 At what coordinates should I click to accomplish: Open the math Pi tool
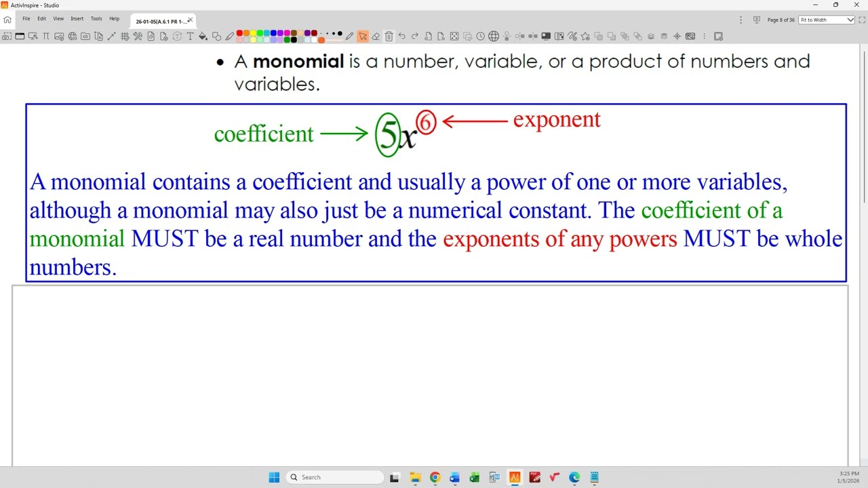(46, 36)
